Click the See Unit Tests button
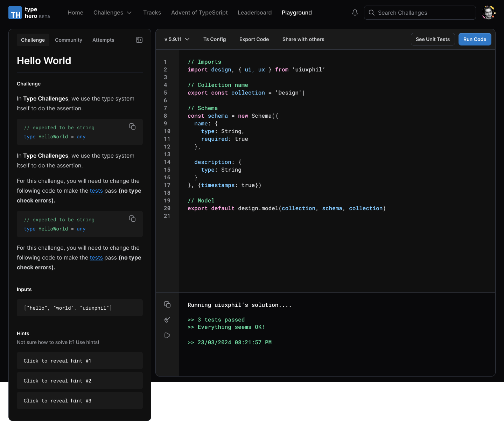Image resolution: width=504 pixels, height=421 pixels. [x=433, y=39]
